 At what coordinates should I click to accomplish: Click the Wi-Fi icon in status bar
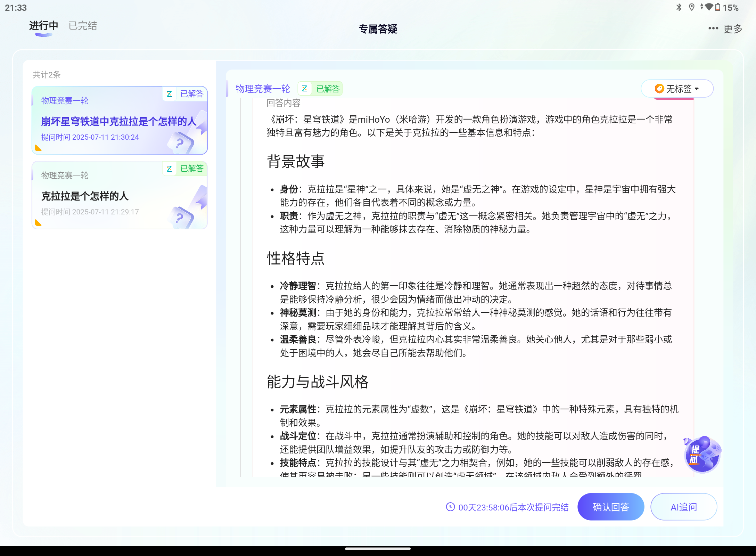pyautogui.click(x=709, y=7)
